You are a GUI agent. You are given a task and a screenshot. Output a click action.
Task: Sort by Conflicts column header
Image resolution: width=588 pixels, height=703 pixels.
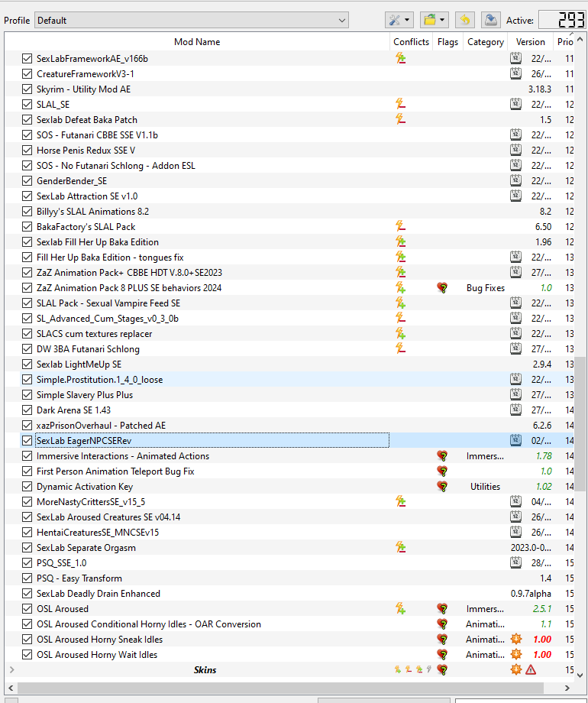click(x=411, y=42)
